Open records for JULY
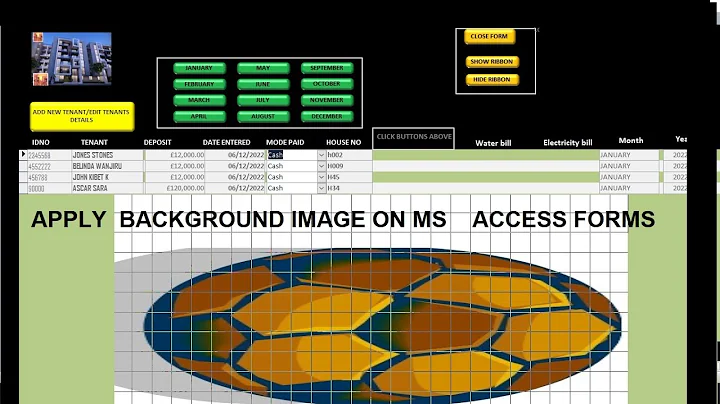The width and height of the screenshot is (720, 404). click(x=263, y=100)
